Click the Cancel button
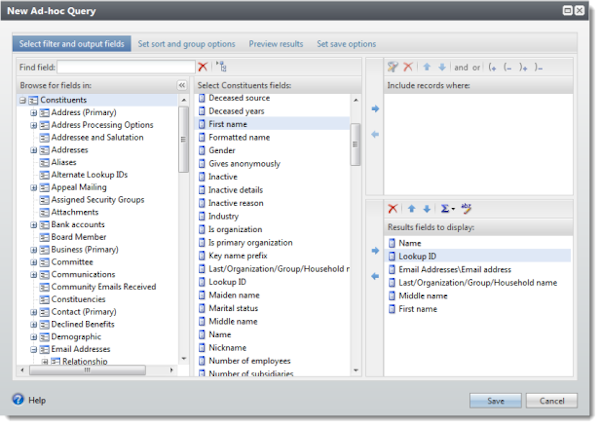Viewport: 600px width, 426px height. 551,401
